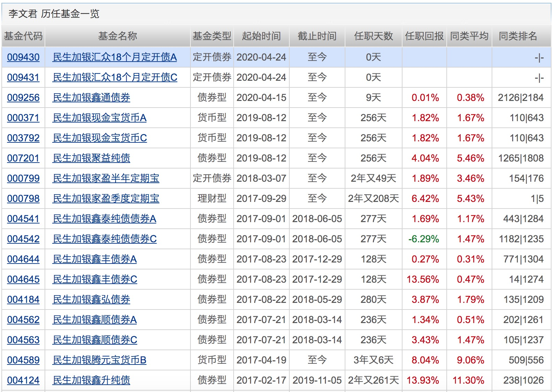View the 民生加银家盈半年定期宝 fund
Viewport: 555px width, 392px height.
click(x=106, y=178)
